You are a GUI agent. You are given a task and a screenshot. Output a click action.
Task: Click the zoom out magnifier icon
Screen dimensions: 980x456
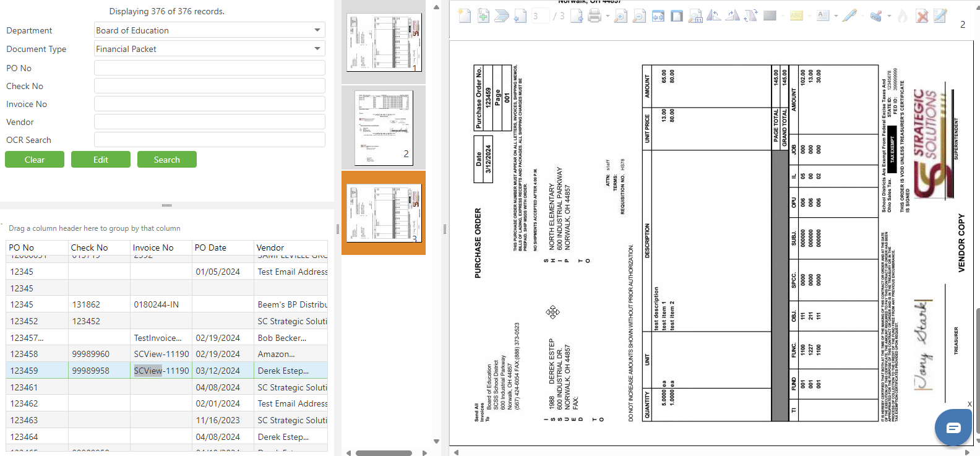pos(639,16)
